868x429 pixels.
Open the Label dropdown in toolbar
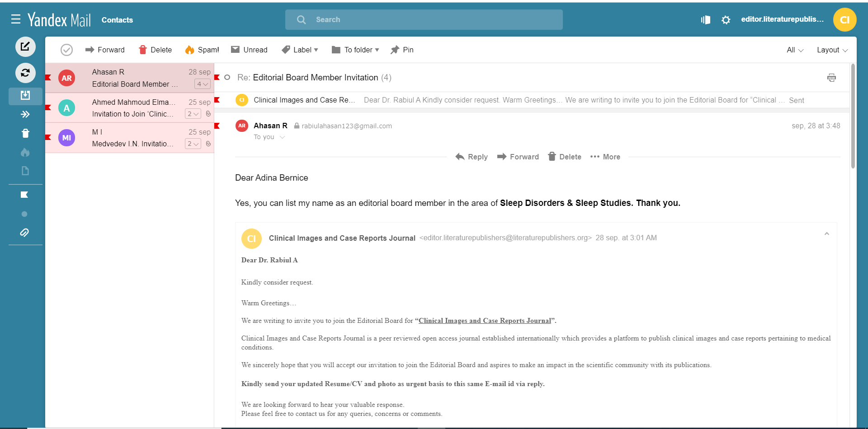click(300, 50)
